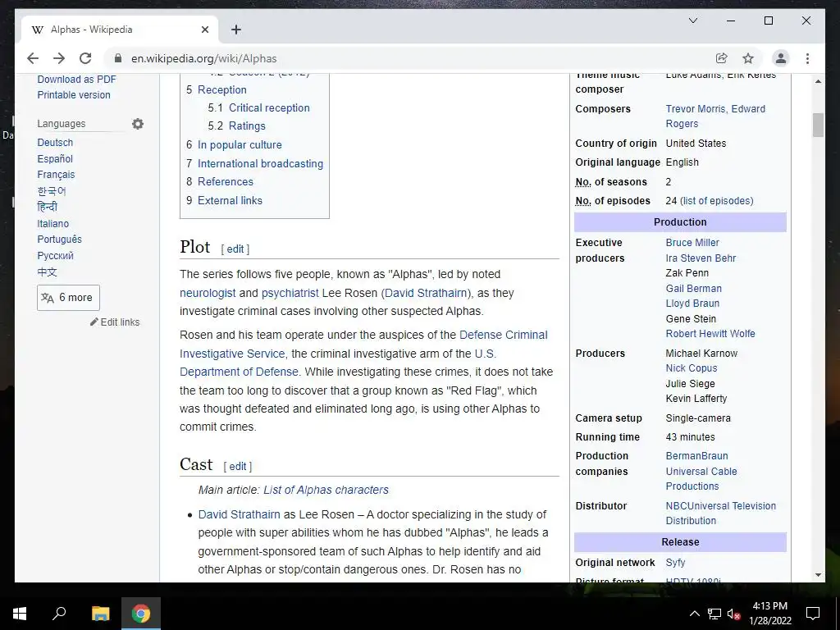Viewport: 840px width, 630px height.
Task: Share this page using the share icon
Action: 722,58
